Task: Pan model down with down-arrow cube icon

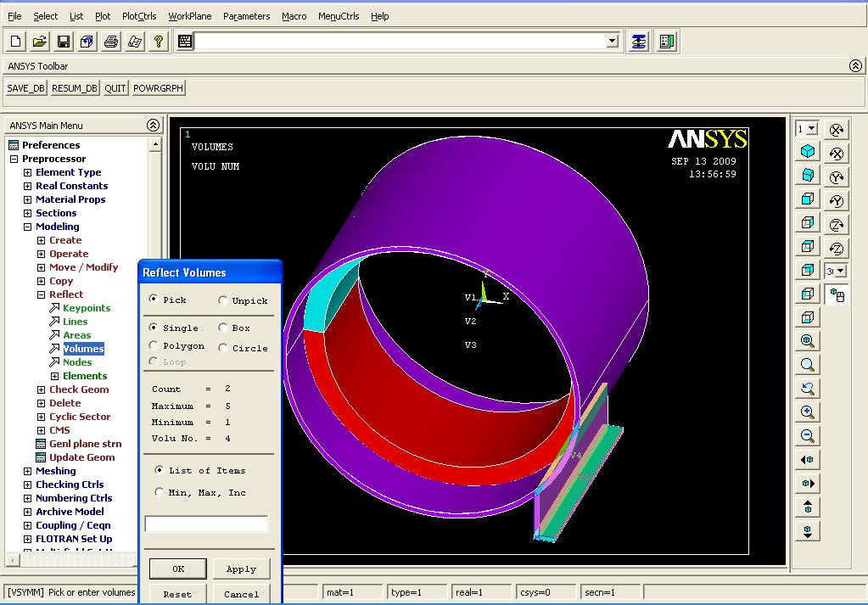Action: point(808,531)
